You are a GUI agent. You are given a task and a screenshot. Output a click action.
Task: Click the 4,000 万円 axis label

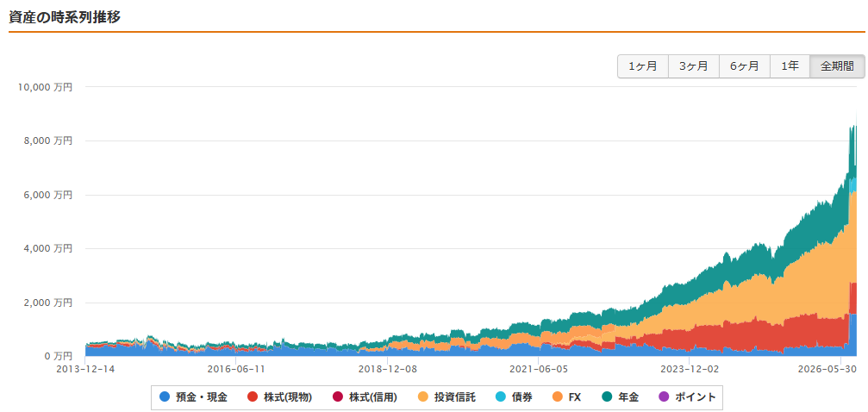49,248
